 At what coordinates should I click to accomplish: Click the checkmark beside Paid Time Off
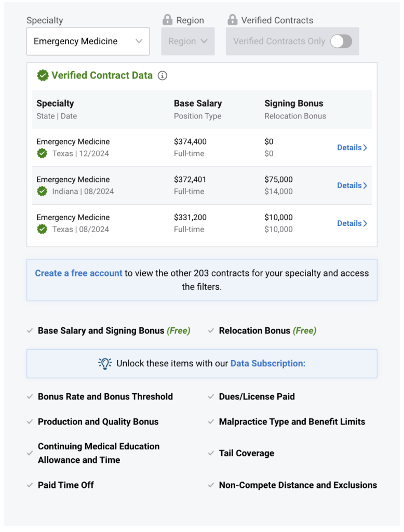tap(30, 485)
